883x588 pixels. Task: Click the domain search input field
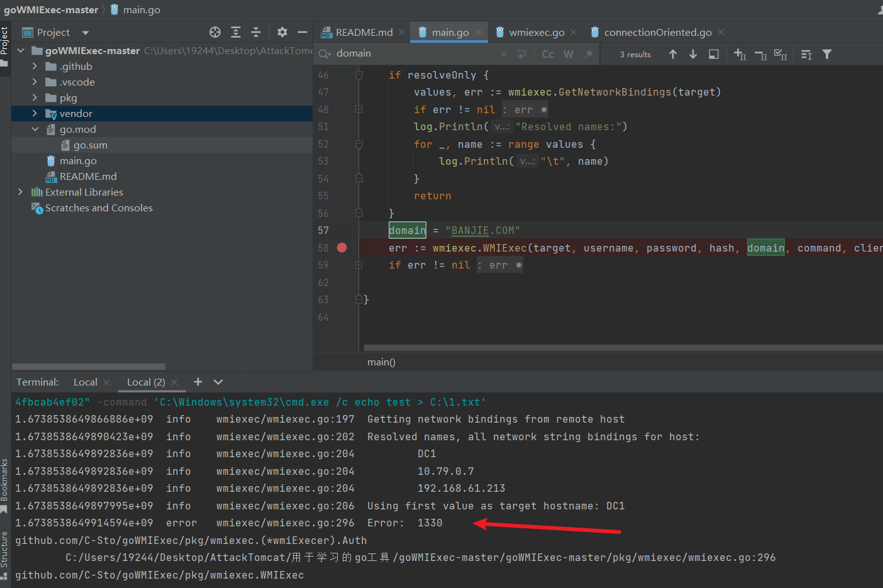tap(415, 53)
